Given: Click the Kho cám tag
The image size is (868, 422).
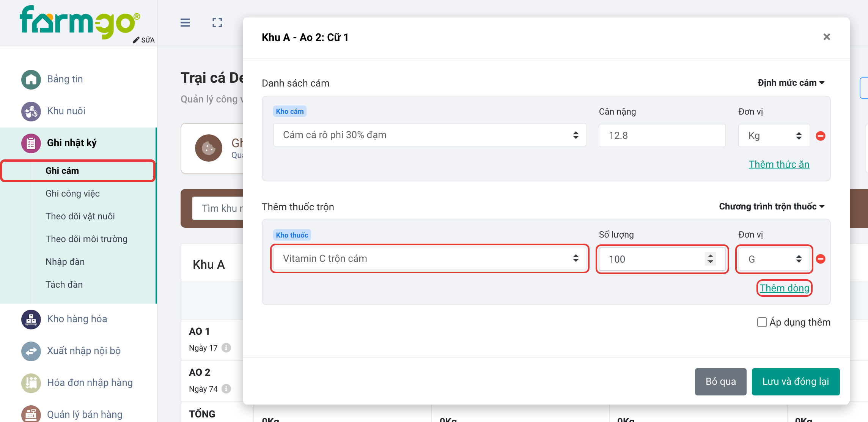Looking at the screenshot, I should [x=290, y=111].
